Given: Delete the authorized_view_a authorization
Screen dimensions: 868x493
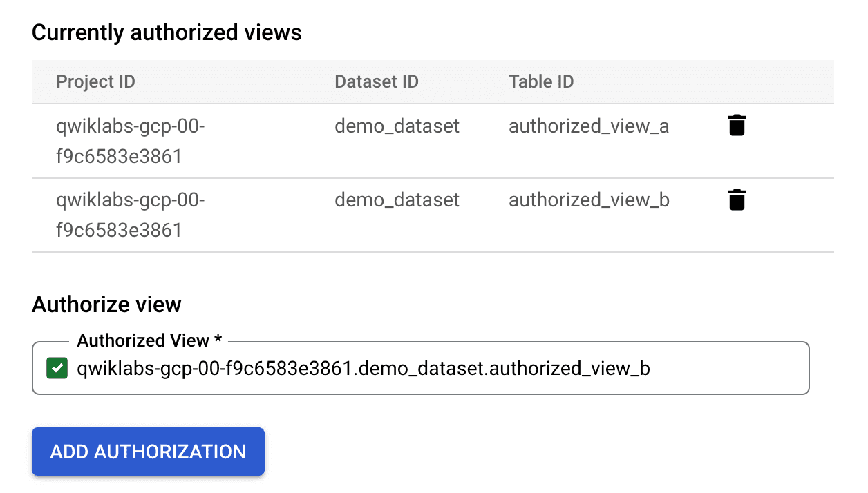Looking at the screenshot, I should (x=737, y=126).
